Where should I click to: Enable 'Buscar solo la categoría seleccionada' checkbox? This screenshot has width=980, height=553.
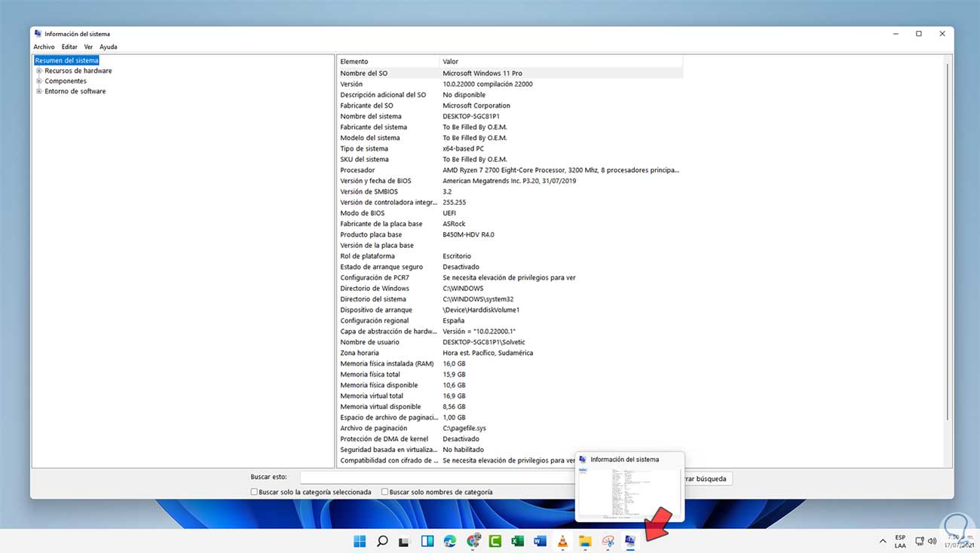pos(254,492)
